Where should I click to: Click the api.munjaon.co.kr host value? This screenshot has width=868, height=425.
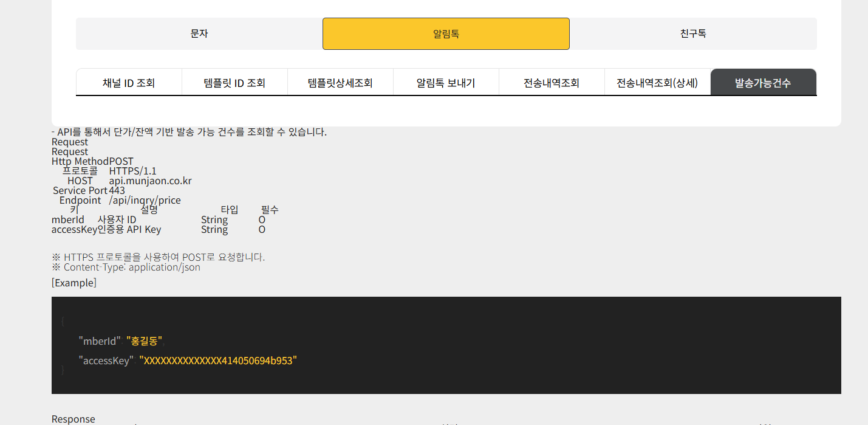click(151, 181)
